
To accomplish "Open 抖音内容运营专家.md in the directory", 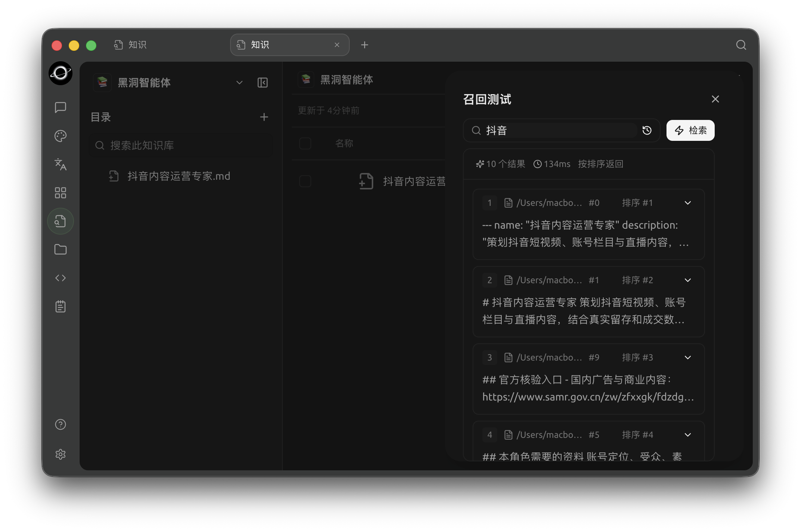I will [x=179, y=176].
